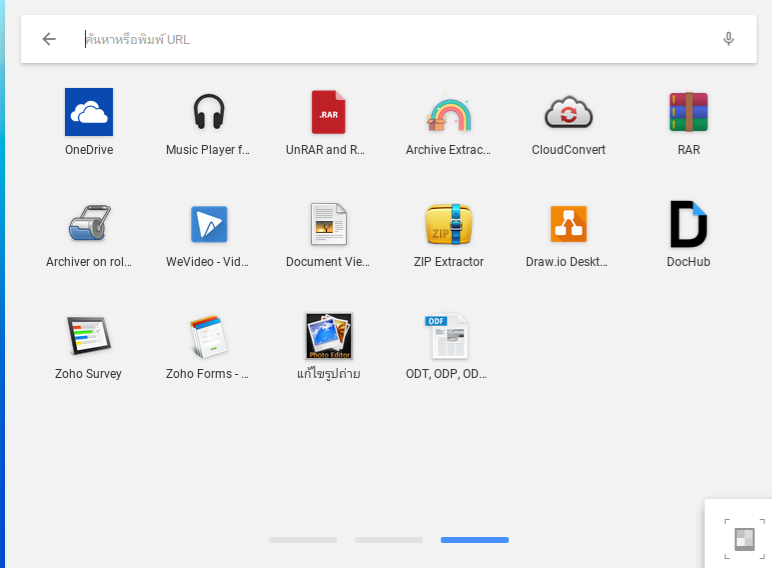Launch the DocHub icon
This screenshot has height=568, width=772.
pyautogui.click(x=688, y=224)
